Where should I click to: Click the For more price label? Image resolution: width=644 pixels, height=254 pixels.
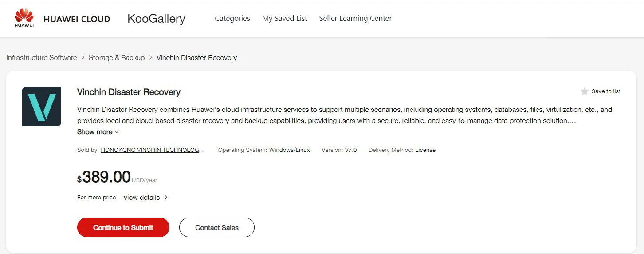tap(96, 198)
